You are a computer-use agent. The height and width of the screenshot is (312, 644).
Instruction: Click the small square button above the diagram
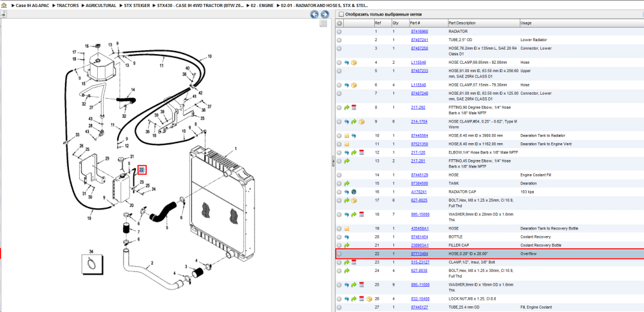[324, 23]
